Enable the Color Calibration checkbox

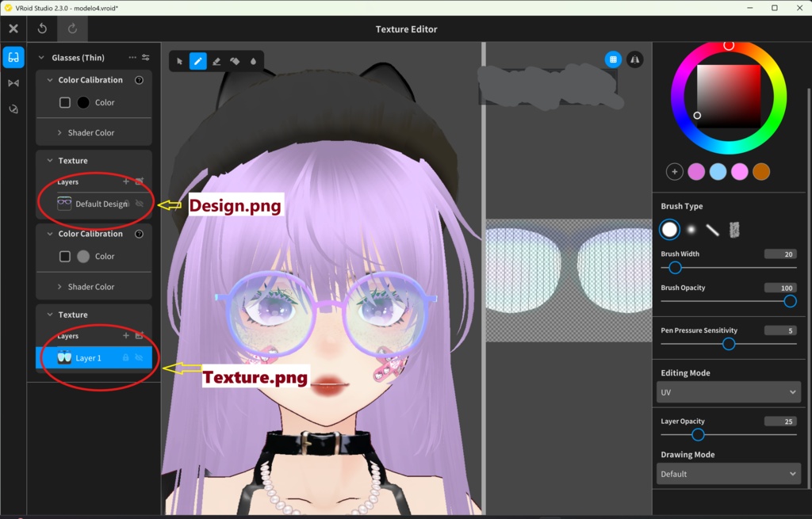(66, 102)
